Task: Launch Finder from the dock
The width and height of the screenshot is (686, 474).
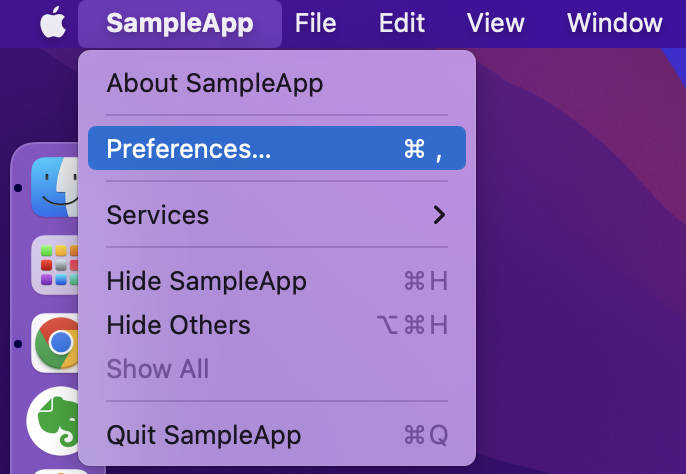Action: click(x=55, y=187)
